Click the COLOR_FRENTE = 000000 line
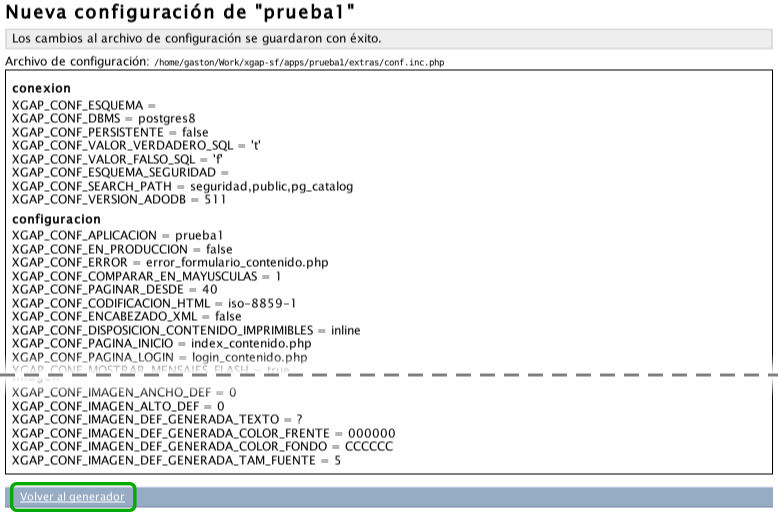The image size is (778, 512). pyautogui.click(x=204, y=433)
